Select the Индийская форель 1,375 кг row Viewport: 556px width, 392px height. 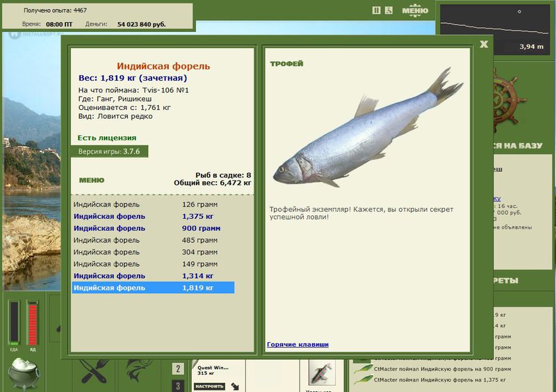click(x=153, y=216)
